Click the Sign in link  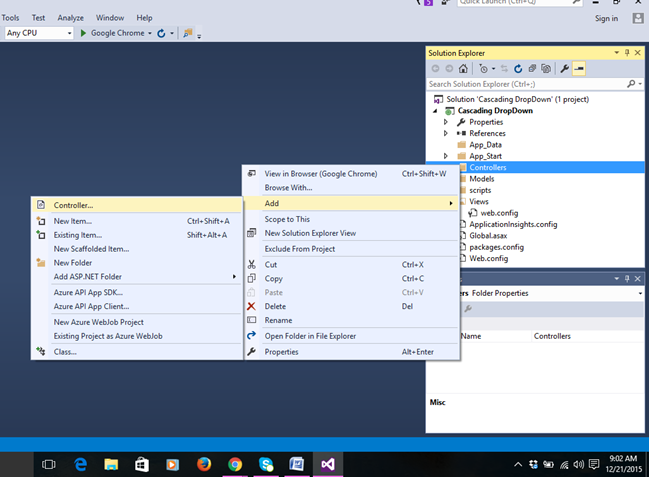(606, 18)
